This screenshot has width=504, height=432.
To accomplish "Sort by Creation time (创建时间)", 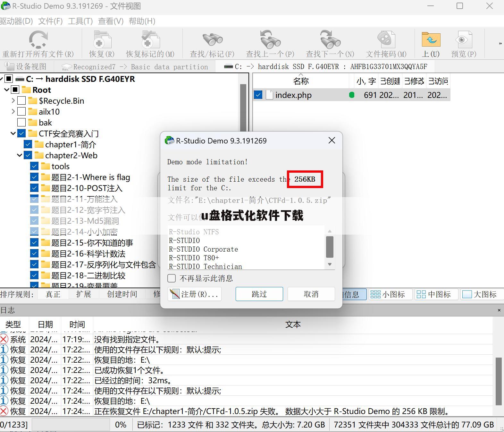I will click(122, 294).
